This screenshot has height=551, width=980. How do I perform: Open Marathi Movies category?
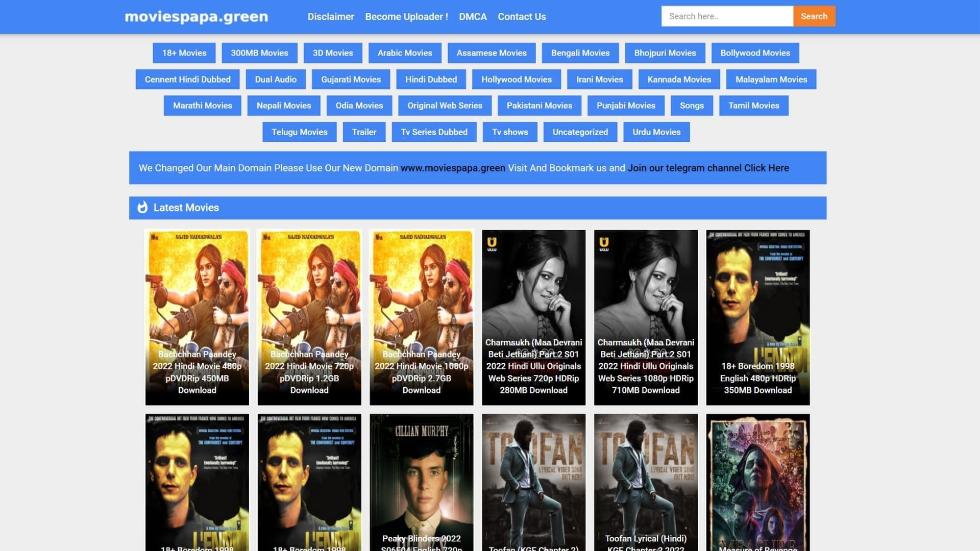coord(202,106)
